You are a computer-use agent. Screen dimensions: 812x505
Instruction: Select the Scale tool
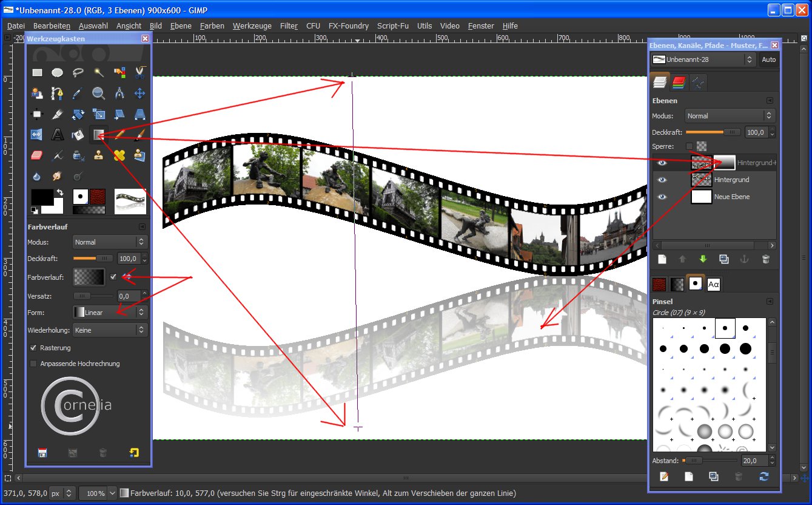[98, 114]
